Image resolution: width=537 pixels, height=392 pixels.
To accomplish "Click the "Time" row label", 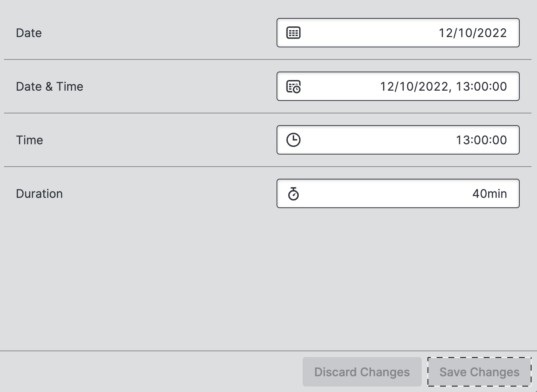I will point(29,140).
